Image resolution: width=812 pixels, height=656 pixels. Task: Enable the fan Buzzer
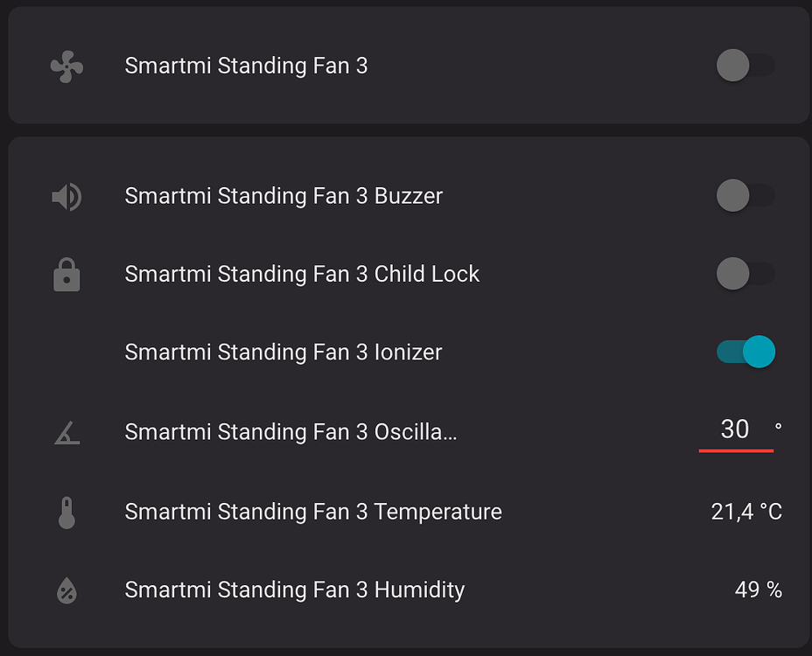[745, 196]
